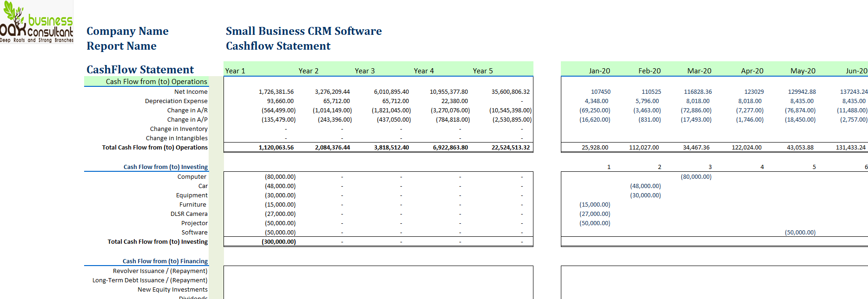Select the blue Cashflow Statement report title
The image size is (868, 299).
point(278,46)
